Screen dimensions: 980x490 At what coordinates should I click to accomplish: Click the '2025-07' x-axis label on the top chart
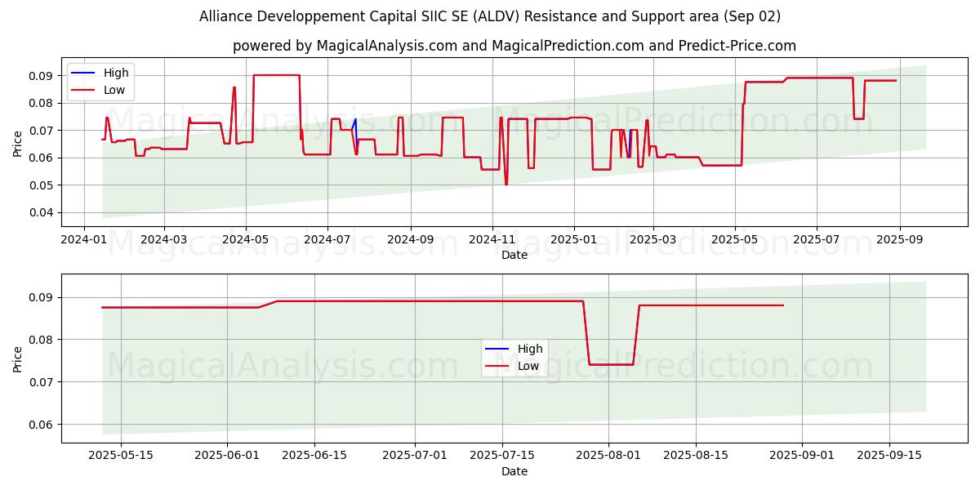click(816, 240)
